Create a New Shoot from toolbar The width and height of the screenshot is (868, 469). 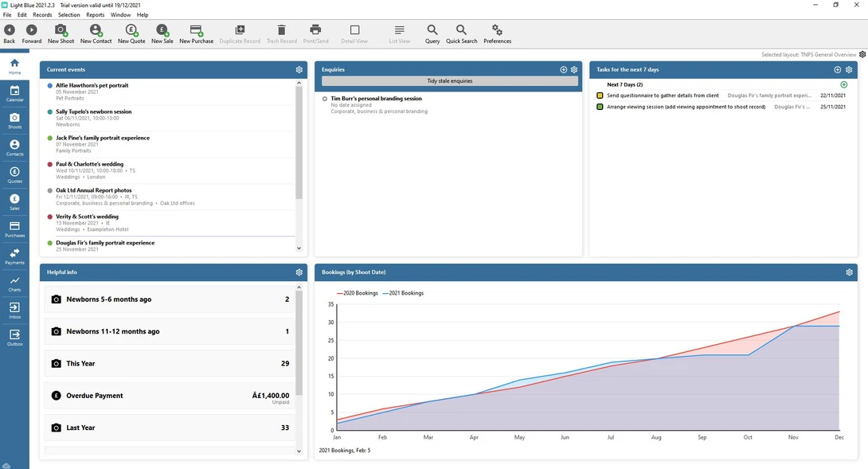point(61,33)
